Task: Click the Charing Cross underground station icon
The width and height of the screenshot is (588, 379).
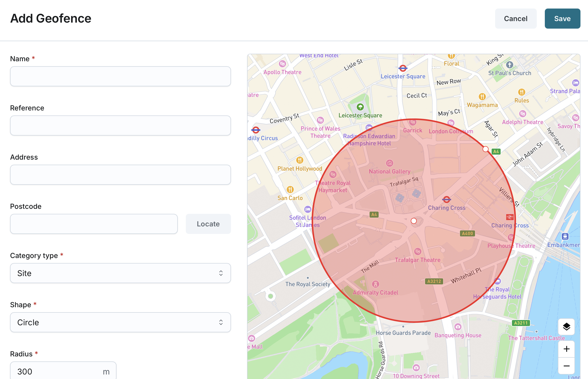Action: pos(446,200)
